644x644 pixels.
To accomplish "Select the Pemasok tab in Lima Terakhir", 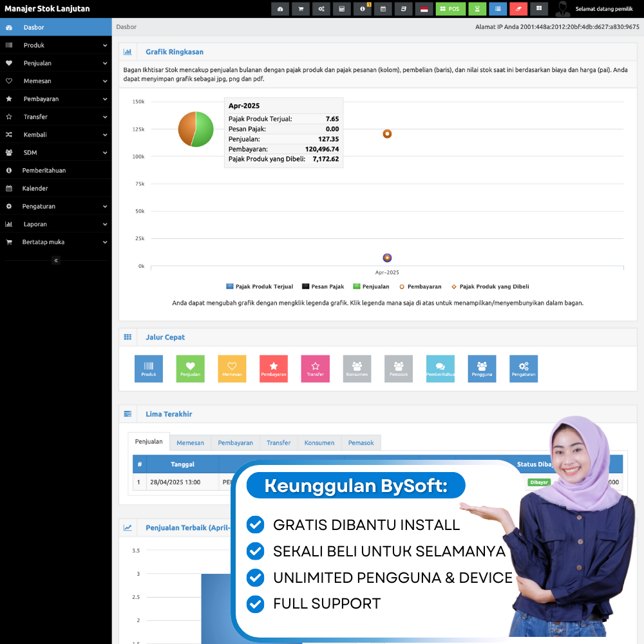I will [x=361, y=442].
